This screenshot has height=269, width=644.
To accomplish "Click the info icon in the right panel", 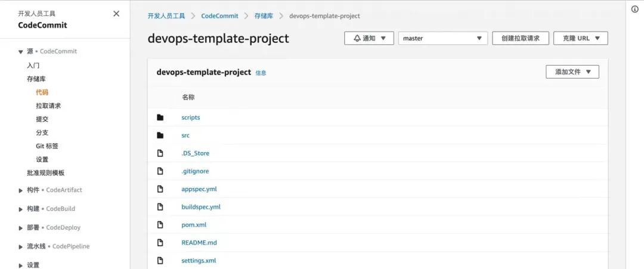I will point(635,9).
